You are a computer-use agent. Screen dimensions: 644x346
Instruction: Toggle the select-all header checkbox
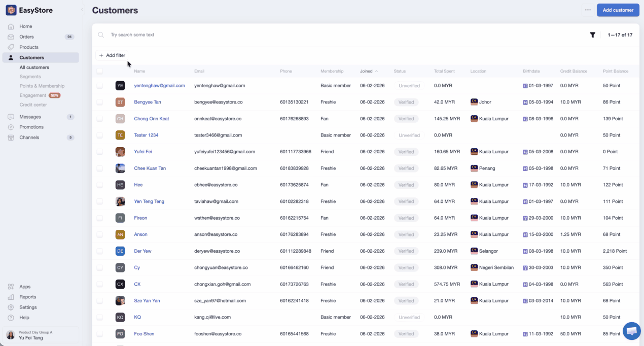click(99, 71)
